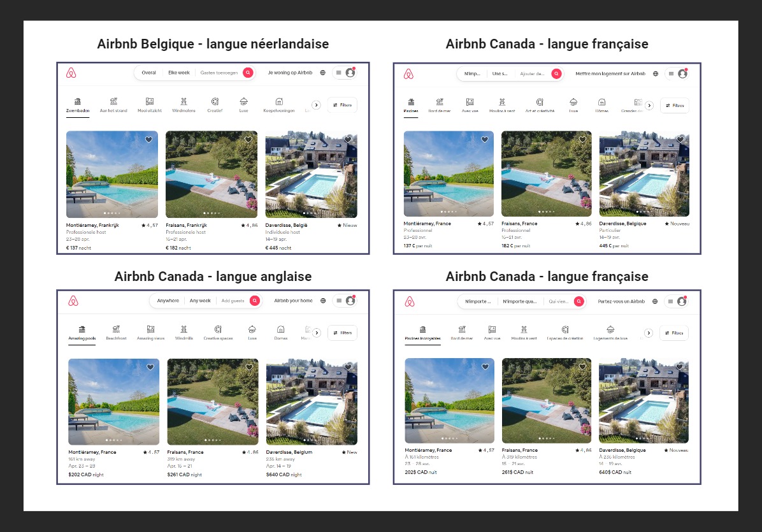The height and width of the screenshot is (532, 762).
Task: Switch to the Piscines incroyables category tab
Action: point(423,333)
